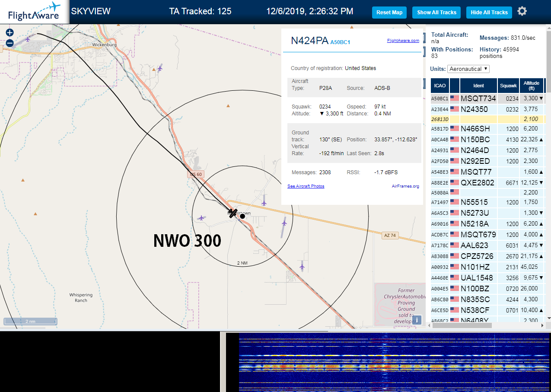
Task: Click the US flag in the AAL623 row
Action: (x=455, y=245)
